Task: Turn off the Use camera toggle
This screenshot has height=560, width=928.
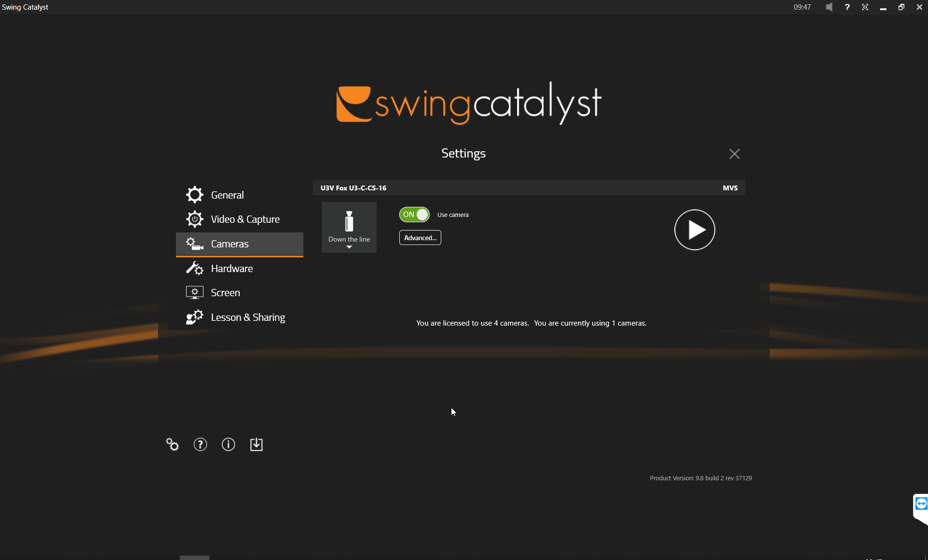Action: tap(414, 215)
